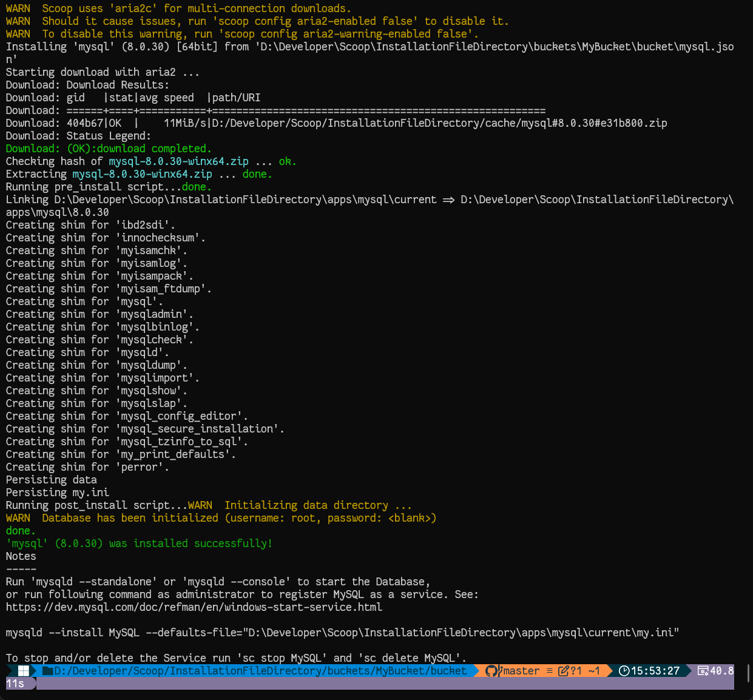Click the clock icon beside 15:53:27
The height and width of the screenshot is (700, 753).
624,670
